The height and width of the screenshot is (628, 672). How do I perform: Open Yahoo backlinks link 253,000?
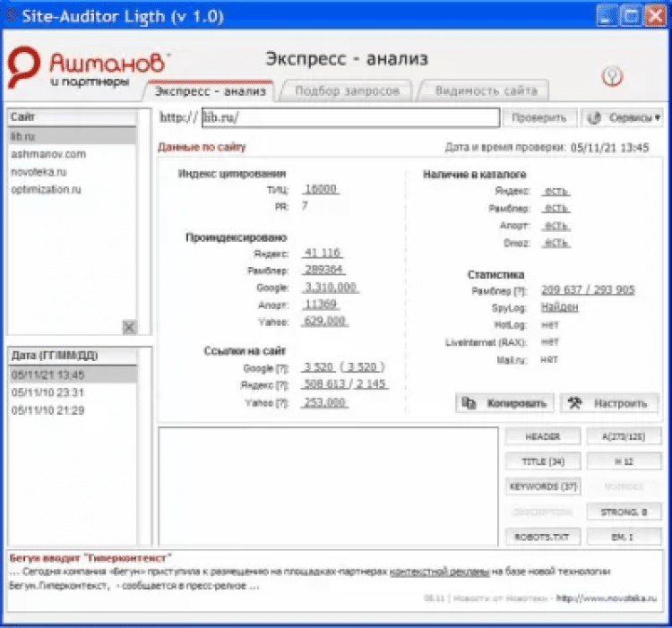[x=325, y=402]
